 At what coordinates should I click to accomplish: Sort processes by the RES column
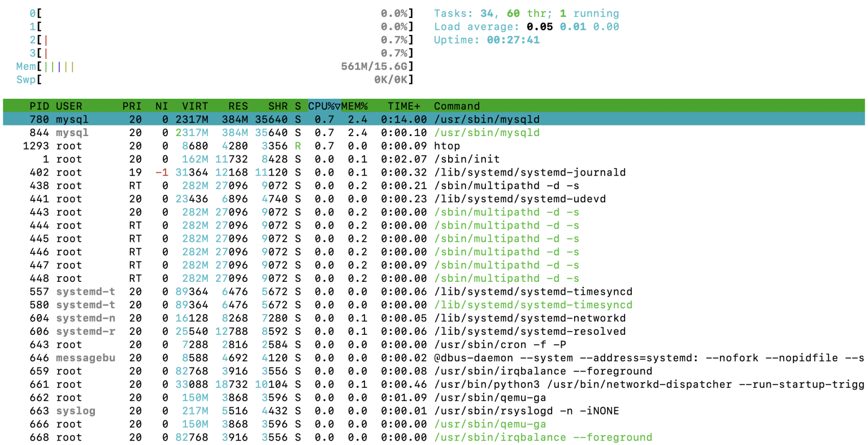[x=237, y=106]
